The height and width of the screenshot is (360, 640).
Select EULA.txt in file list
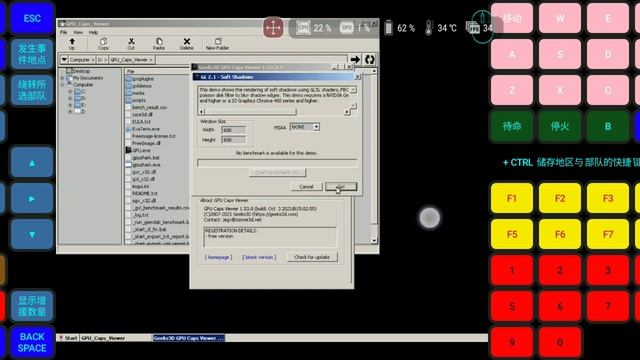(x=138, y=122)
